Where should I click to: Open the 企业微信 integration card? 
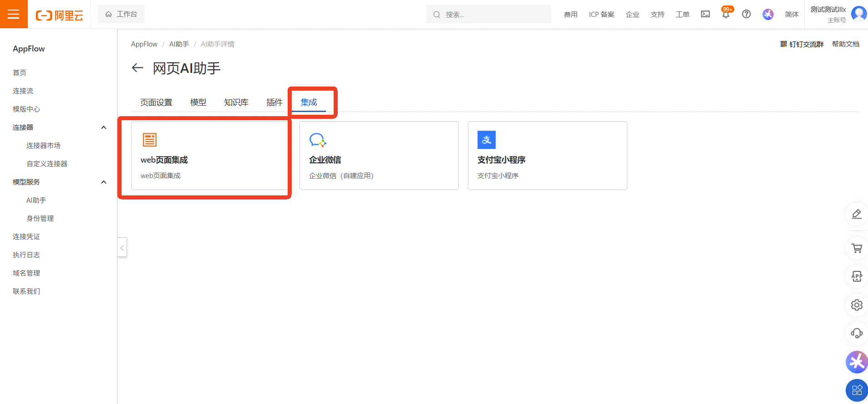(379, 155)
